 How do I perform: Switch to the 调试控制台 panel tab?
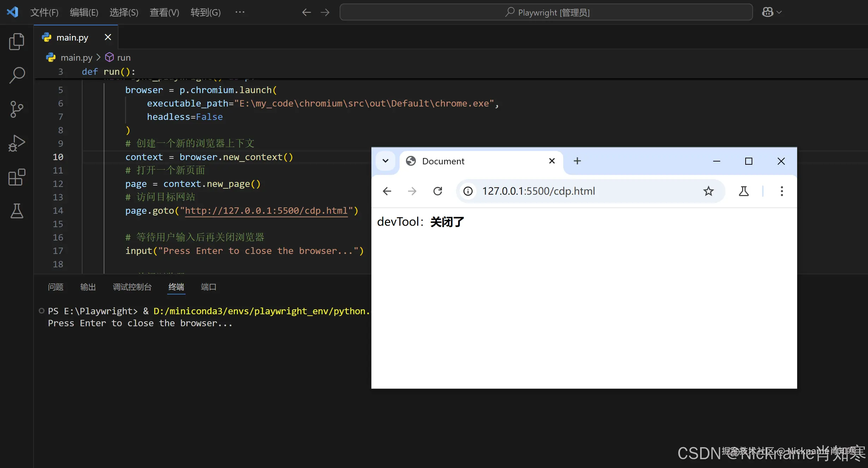(x=132, y=287)
